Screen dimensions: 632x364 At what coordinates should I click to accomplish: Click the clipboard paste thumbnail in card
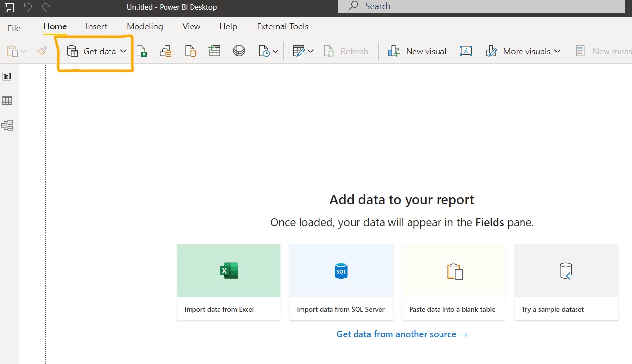click(455, 271)
